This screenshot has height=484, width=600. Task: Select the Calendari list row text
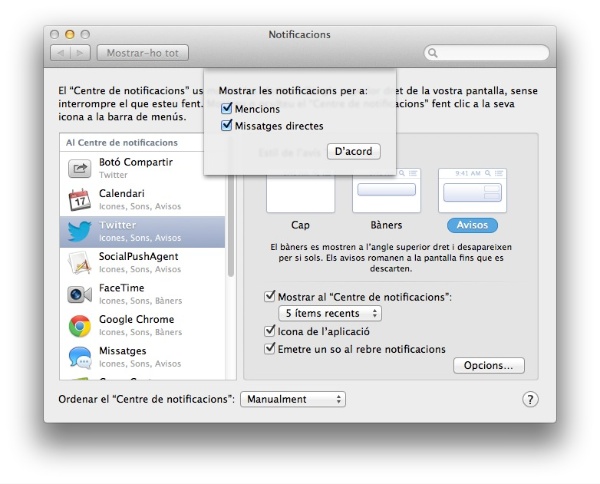[x=140, y=199]
